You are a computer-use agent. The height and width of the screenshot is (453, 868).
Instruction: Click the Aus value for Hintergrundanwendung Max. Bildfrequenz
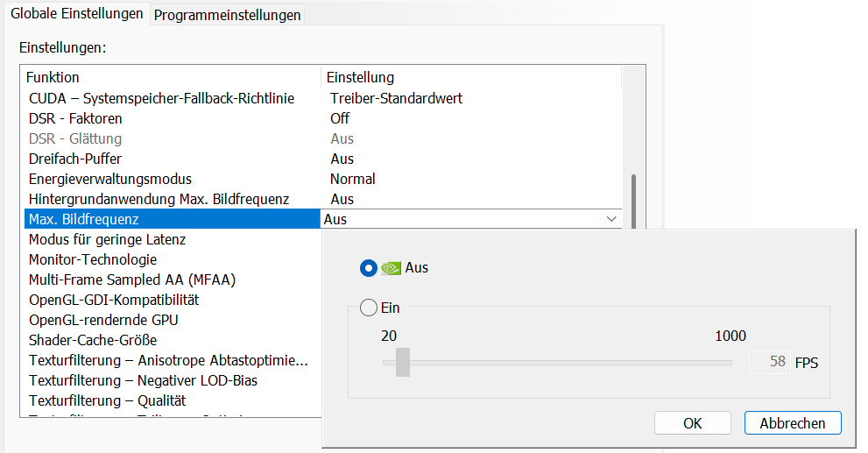[342, 199]
